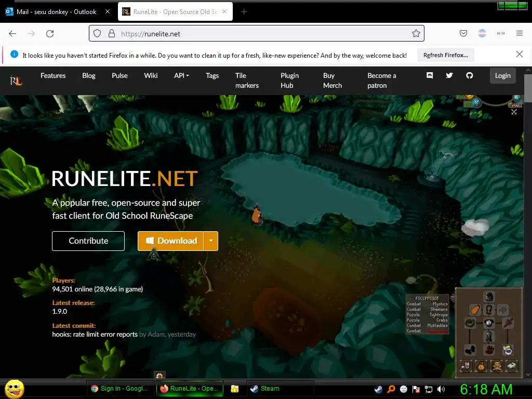Click the overflow extensions toolbar icon
Viewport: 532px width, 399px height.
[x=500, y=33]
